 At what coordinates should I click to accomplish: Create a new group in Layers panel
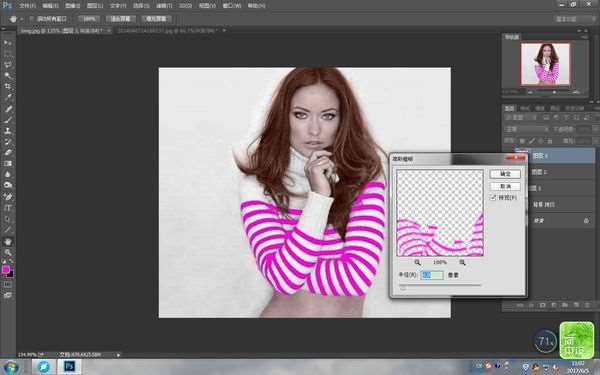click(x=565, y=305)
